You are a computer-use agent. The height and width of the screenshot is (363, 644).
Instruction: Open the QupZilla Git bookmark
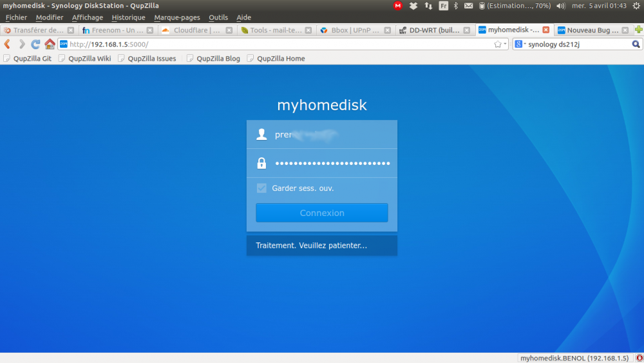(28, 59)
